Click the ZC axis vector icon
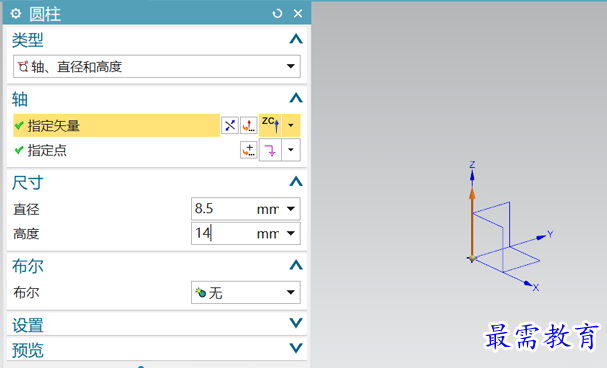Viewport: 607px width, 368px height. tap(270, 125)
